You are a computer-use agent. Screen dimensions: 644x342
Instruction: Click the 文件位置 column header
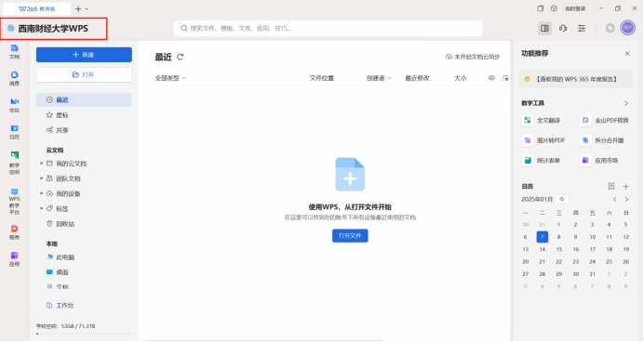(322, 78)
